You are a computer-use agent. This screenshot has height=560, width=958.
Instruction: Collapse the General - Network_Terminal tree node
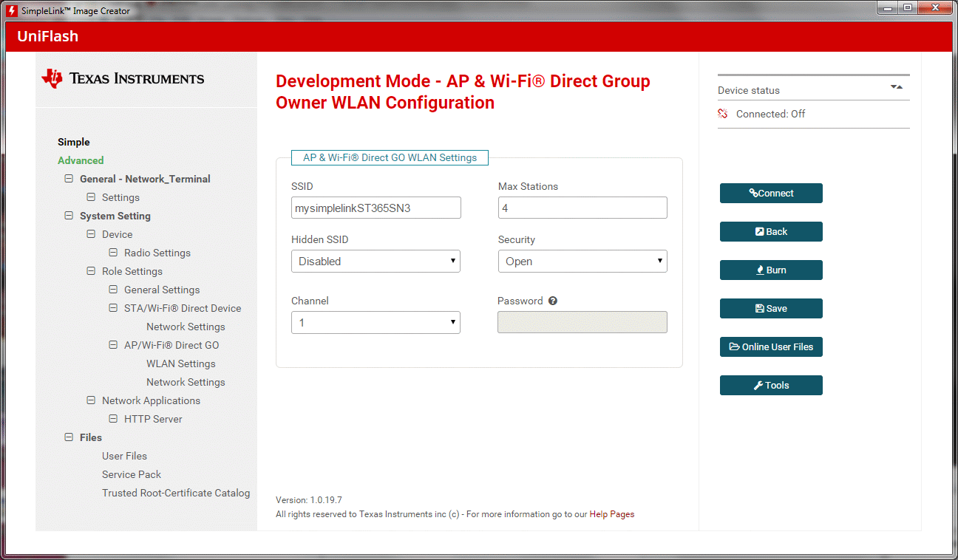click(x=68, y=179)
